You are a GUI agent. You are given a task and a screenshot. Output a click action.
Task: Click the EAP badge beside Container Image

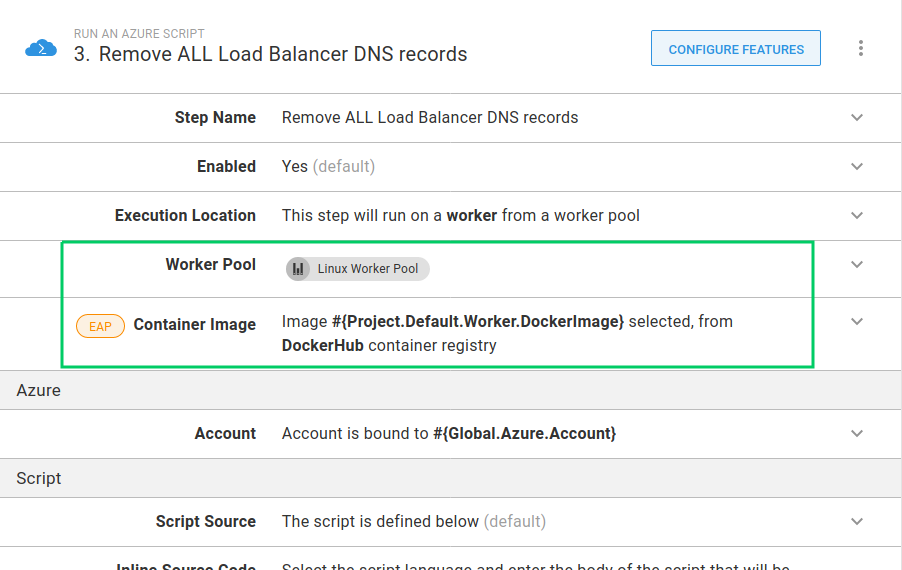(x=100, y=326)
